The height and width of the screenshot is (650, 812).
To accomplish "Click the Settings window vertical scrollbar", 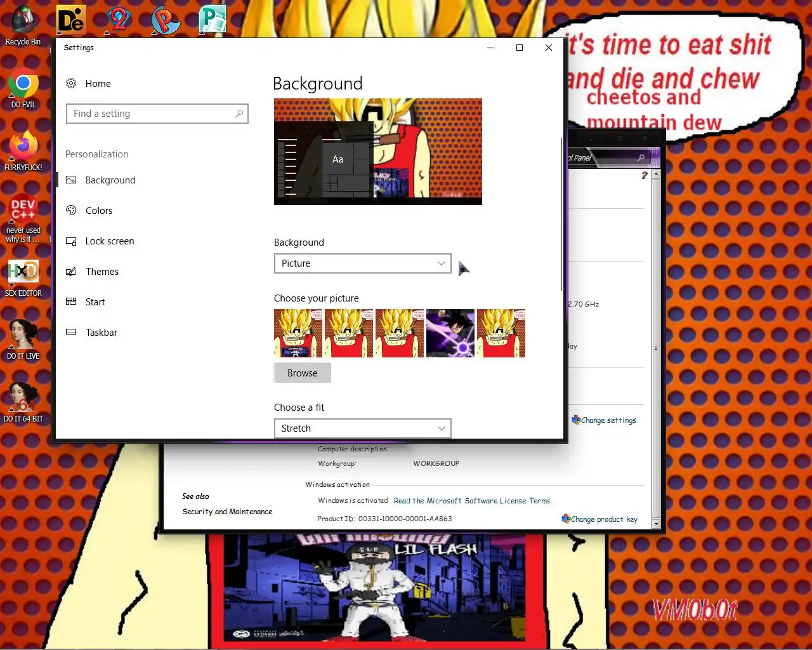I will tap(561, 214).
